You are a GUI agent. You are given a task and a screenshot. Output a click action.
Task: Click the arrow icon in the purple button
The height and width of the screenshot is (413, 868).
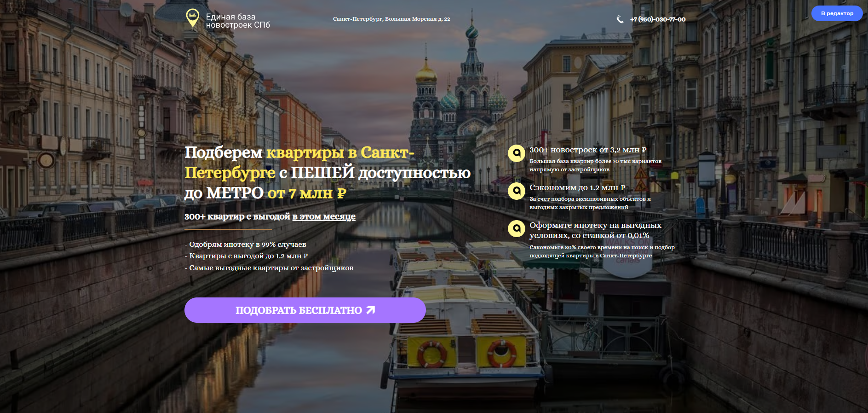(371, 310)
